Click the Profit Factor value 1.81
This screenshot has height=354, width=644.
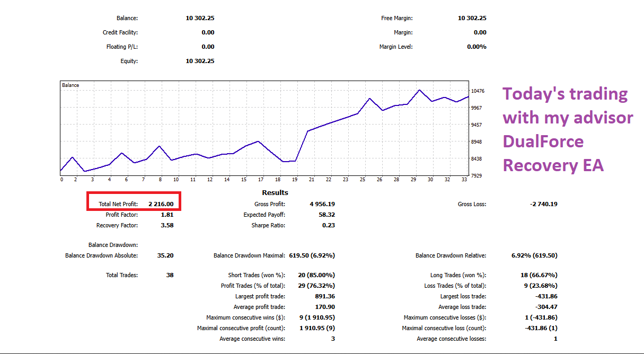(167, 215)
